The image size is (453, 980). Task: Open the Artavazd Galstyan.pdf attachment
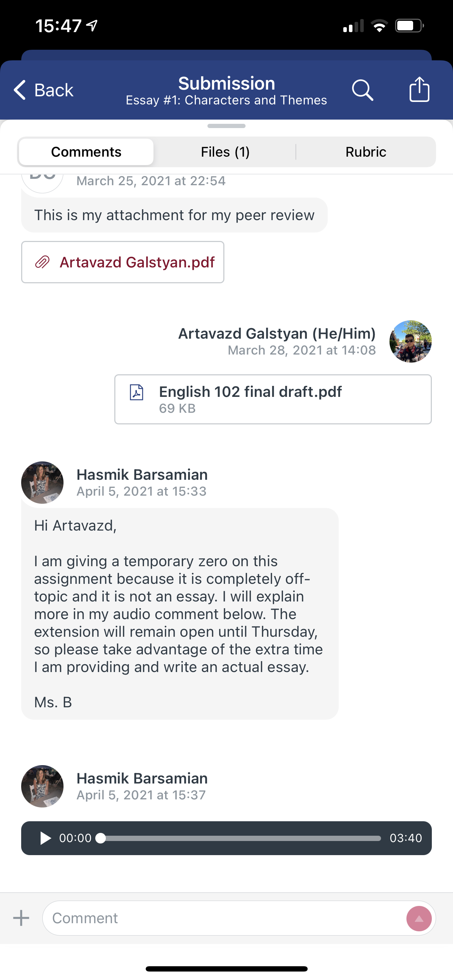(137, 262)
